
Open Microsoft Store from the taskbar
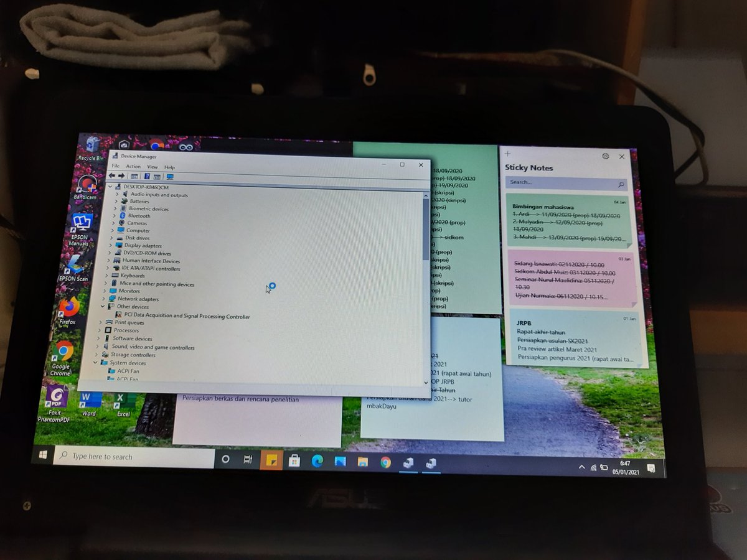(x=294, y=461)
